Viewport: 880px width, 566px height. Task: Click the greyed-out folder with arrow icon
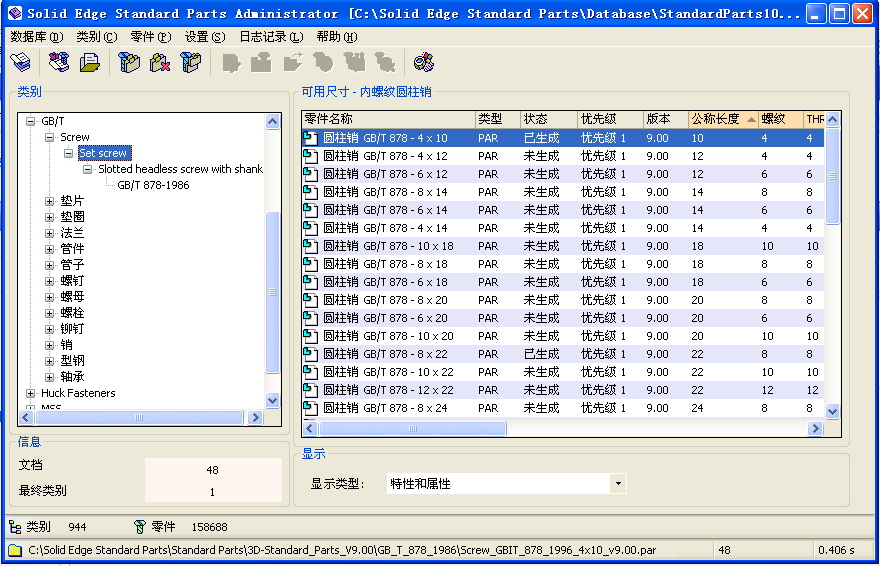click(x=293, y=62)
